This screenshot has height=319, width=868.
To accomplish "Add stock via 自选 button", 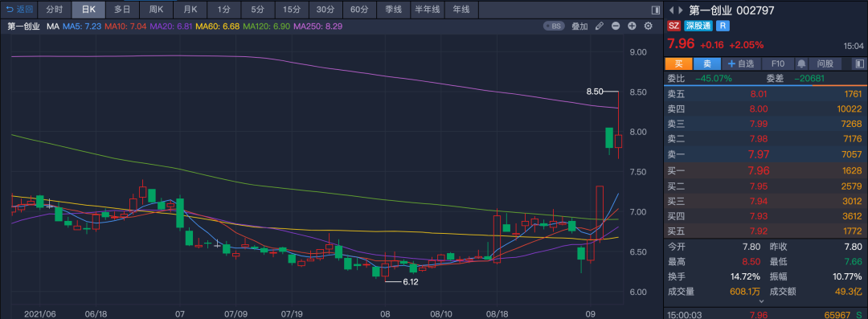I will [741, 63].
